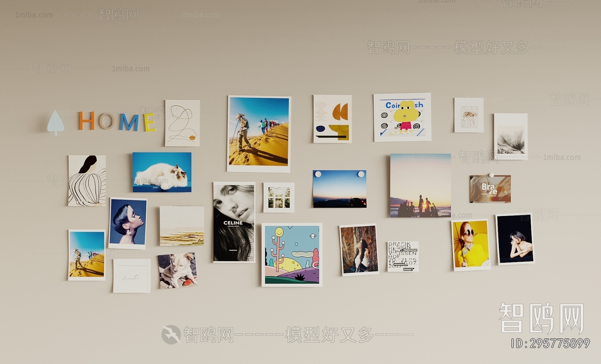Open the woman in yellow with sunglasses photo
Viewport: 601px width, 364px height.
click(471, 245)
